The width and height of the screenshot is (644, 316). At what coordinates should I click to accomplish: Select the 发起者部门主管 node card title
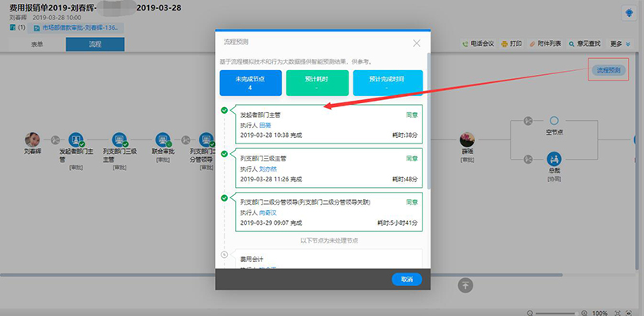coord(260,114)
